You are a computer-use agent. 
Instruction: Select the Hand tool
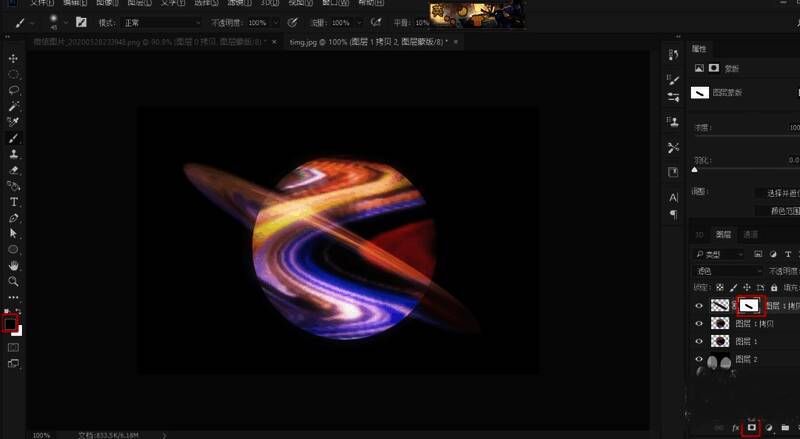point(13,265)
